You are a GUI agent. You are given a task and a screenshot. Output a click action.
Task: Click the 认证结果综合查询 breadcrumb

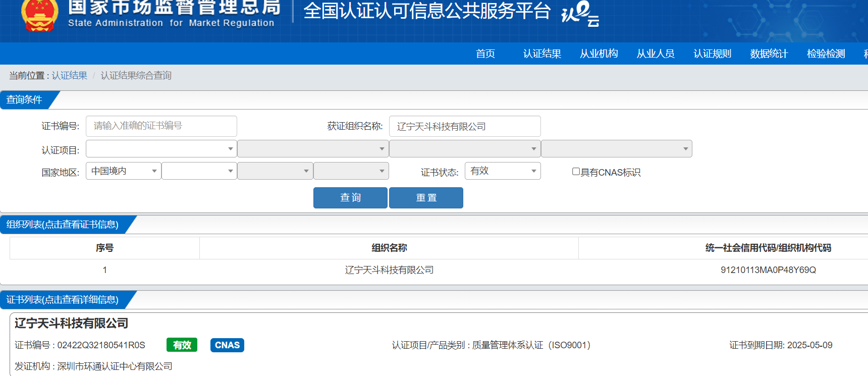[136, 75]
